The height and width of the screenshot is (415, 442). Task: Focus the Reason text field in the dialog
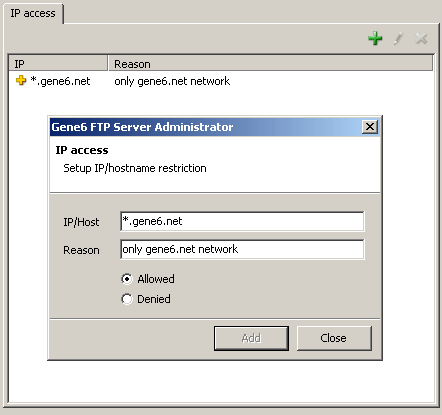coord(242,249)
